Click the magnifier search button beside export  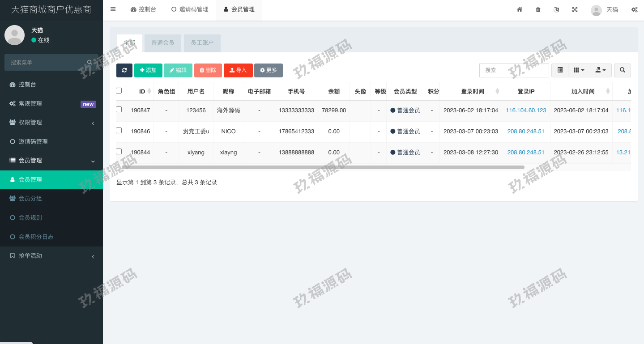[622, 70]
